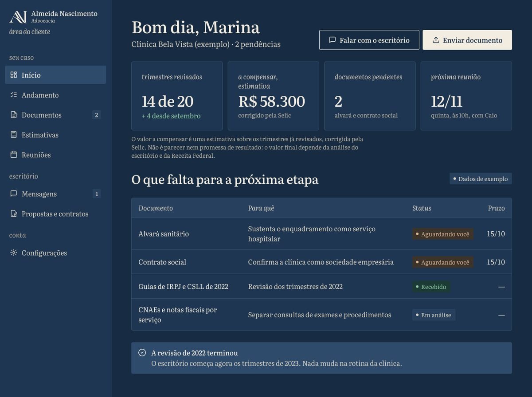Image resolution: width=532 pixels, height=397 pixels.
Task: Open Configurações under conta
Action: pyautogui.click(x=55, y=253)
